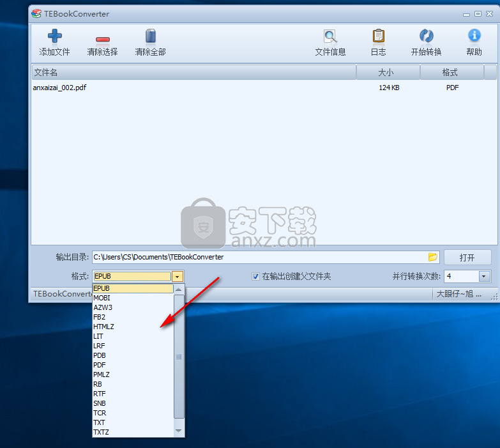500x448 pixels.
Task: Select LIT in the format list
Action: (x=133, y=336)
